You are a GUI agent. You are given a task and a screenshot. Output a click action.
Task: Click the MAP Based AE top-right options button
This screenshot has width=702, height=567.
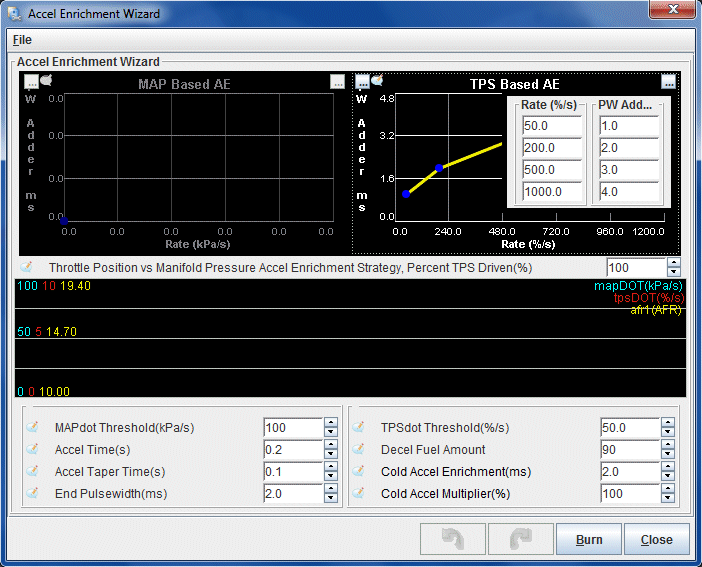(x=337, y=82)
